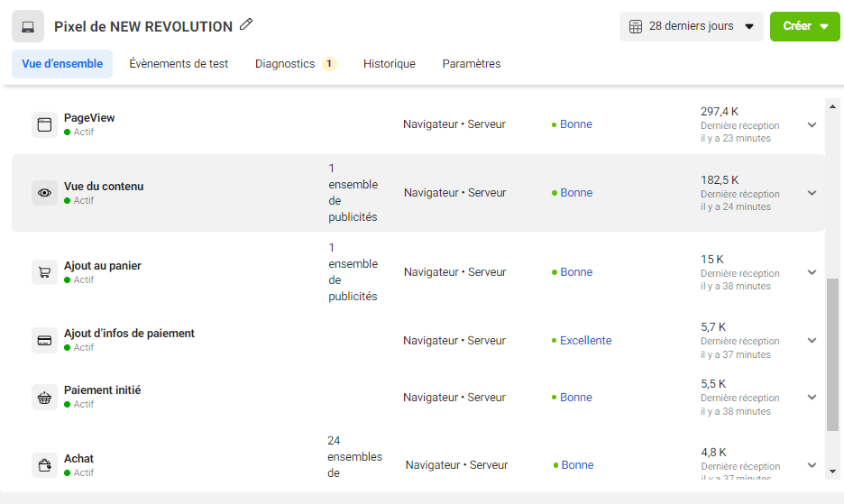Open the 28 derniers jours date dropdown
The image size is (844, 504).
[x=692, y=26]
